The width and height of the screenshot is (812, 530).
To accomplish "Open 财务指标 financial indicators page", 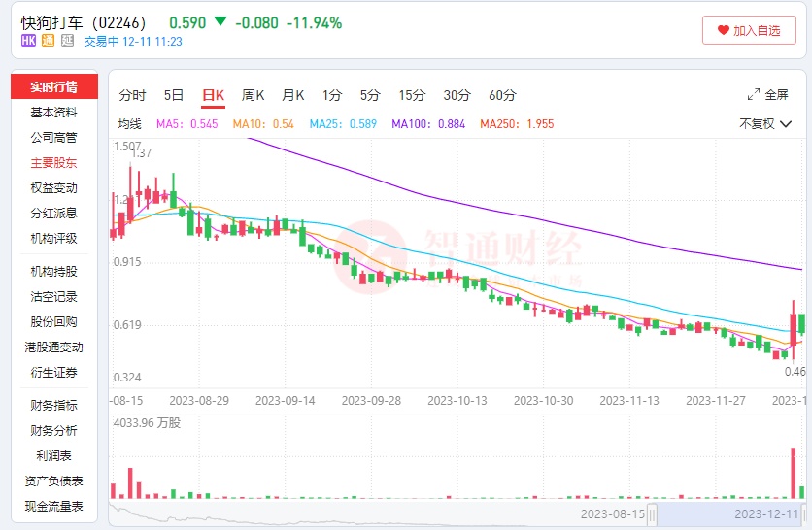I will pos(53,406).
